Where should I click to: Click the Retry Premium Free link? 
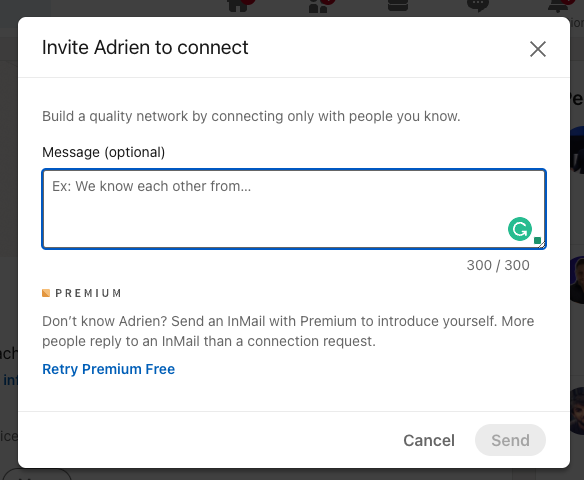tap(108, 369)
